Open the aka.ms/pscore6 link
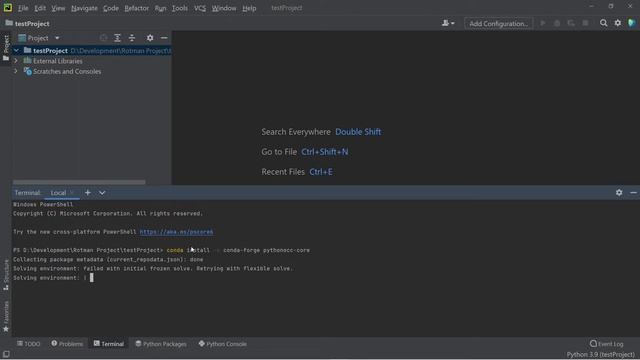Viewport: 640px width, 360px height. click(176, 232)
